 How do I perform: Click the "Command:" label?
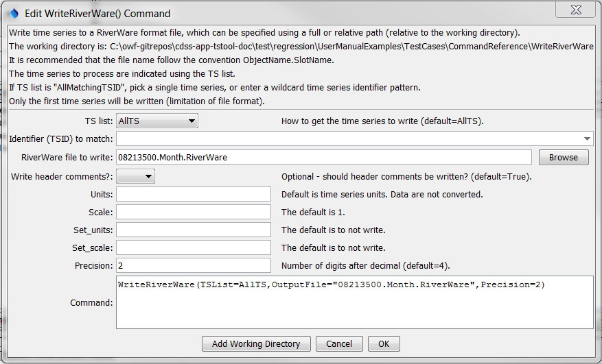[x=91, y=302]
